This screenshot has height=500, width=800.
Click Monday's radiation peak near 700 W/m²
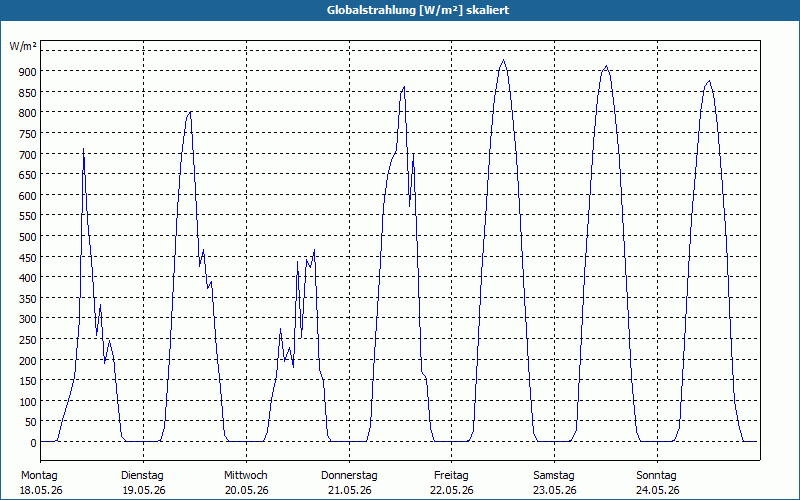[x=83, y=149]
